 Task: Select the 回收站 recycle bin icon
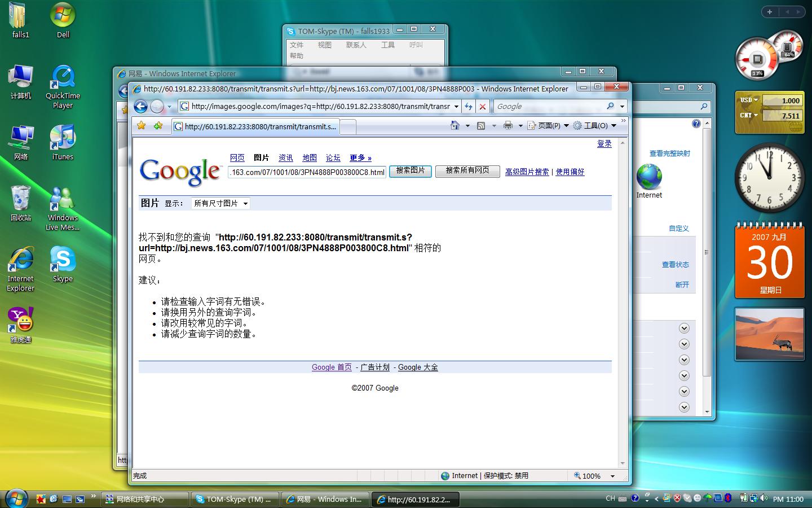(x=21, y=203)
